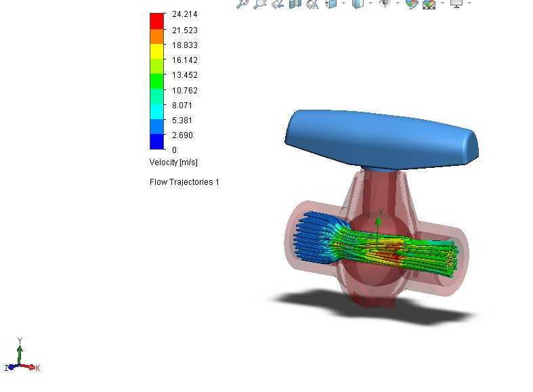Click the Edit Appearance icon
Image resolution: width=533 pixels, height=392 pixels.
click(x=412, y=3)
